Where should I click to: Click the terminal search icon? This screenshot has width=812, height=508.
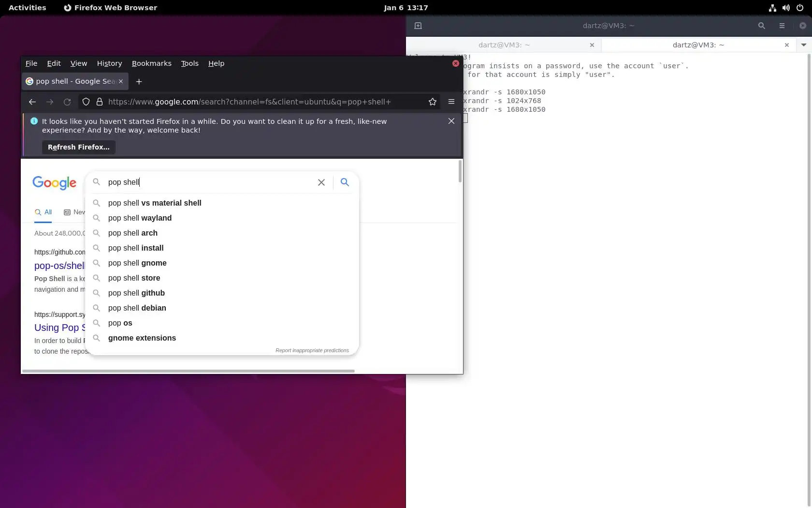tap(762, 26)
